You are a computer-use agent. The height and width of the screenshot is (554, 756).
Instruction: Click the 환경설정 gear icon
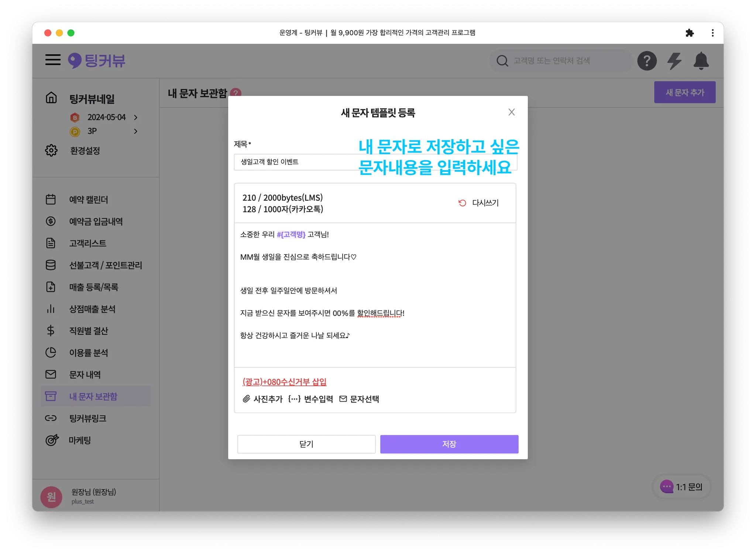[51, 150]
